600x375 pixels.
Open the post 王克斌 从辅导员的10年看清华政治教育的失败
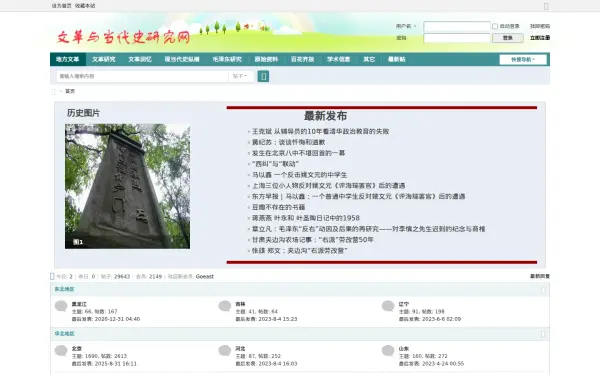320,131
